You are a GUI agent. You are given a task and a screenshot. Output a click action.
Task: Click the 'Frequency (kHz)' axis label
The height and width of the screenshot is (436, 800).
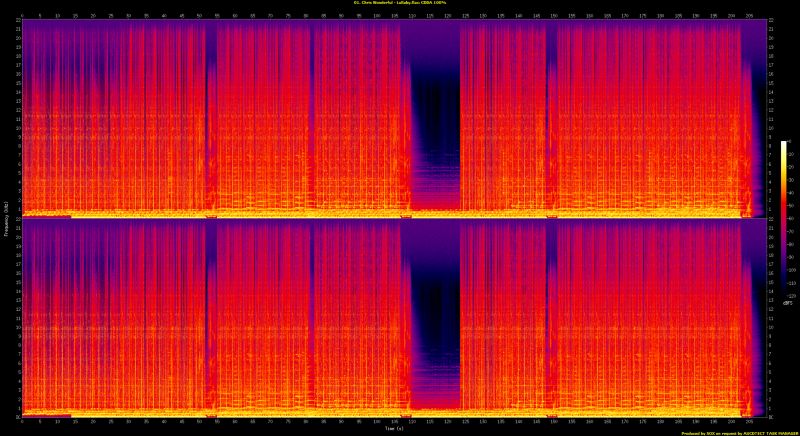click(x=6, y=218)
